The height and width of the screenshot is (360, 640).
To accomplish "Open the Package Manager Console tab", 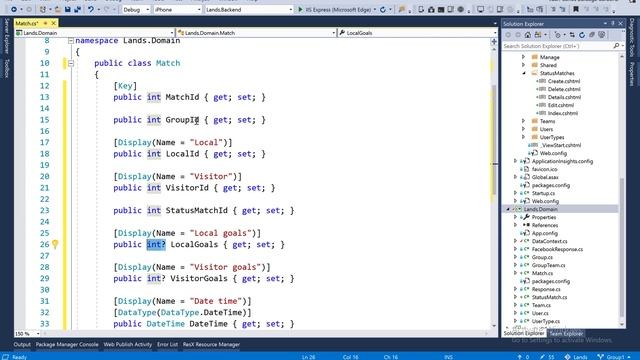I will [x=67, y=344].
